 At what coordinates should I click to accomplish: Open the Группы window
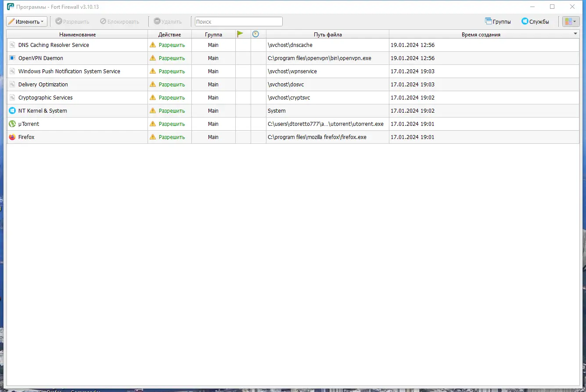point(498,21)
